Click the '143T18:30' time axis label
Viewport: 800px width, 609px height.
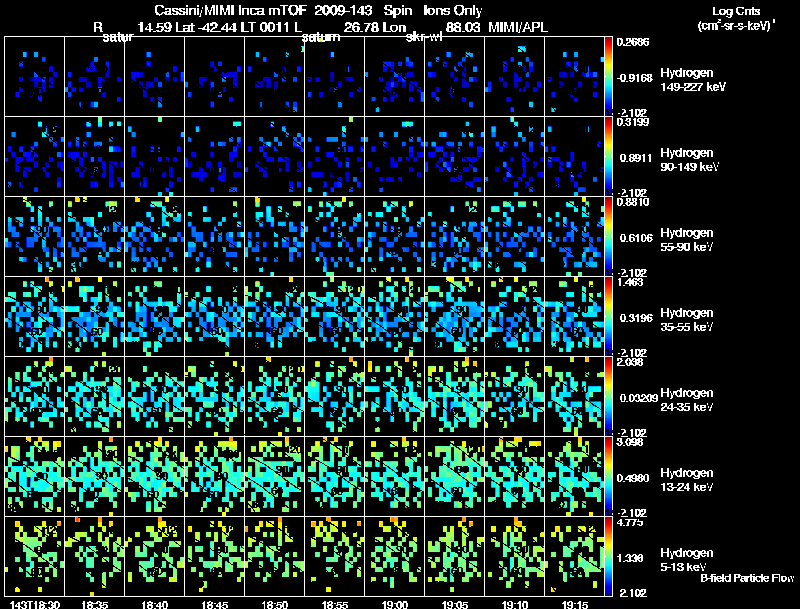coord(35,604)
